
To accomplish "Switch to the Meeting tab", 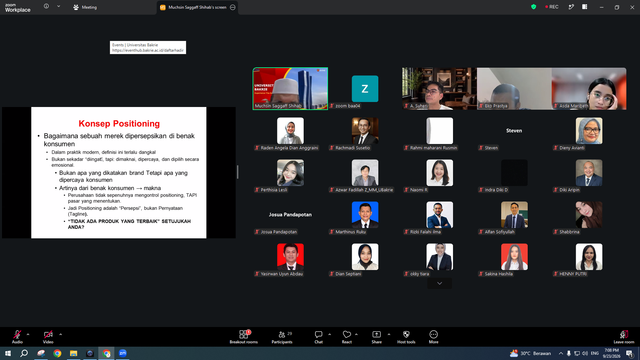I will tap(85, 7).
